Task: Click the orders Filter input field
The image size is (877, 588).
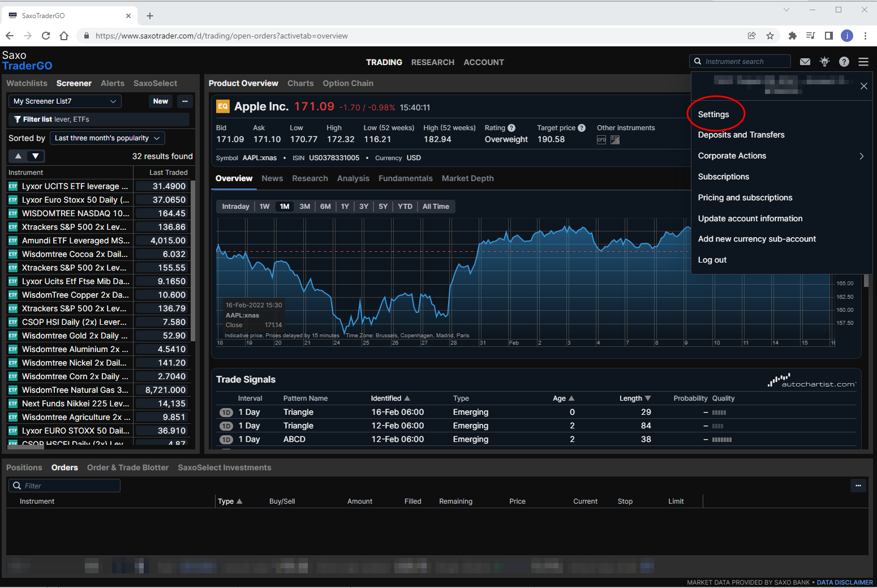Action: coord(65,486)
